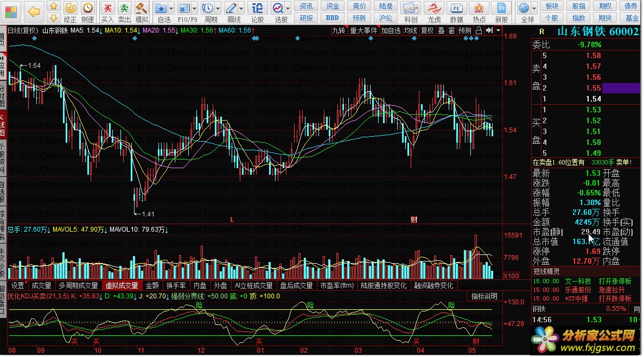
Task: Click the 周期 period clock icon
Action: pyautogui.click(x=208, y=12)
